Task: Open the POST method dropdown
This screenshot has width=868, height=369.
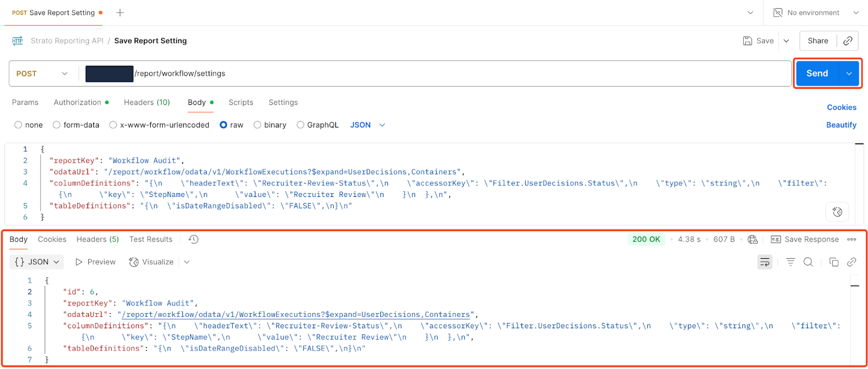Action: 42,74
